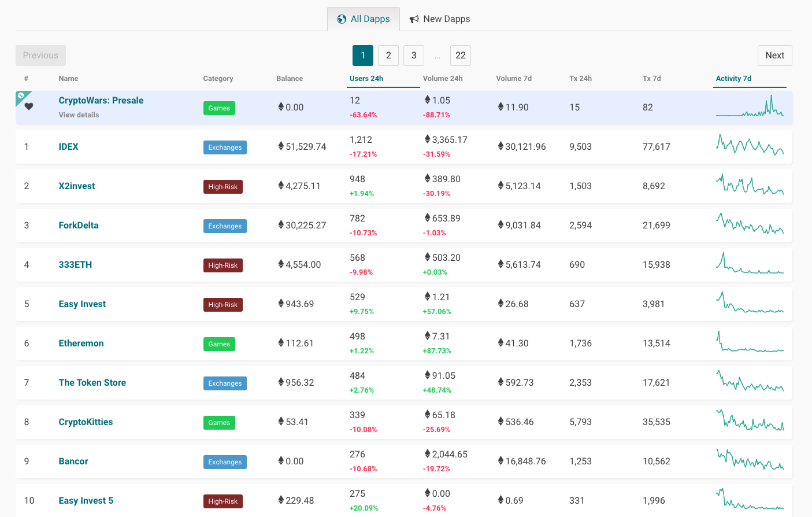Open the Easy Invest 5 dapp page
The width and height of the screenshot is (812, 517).
[86, 501]
